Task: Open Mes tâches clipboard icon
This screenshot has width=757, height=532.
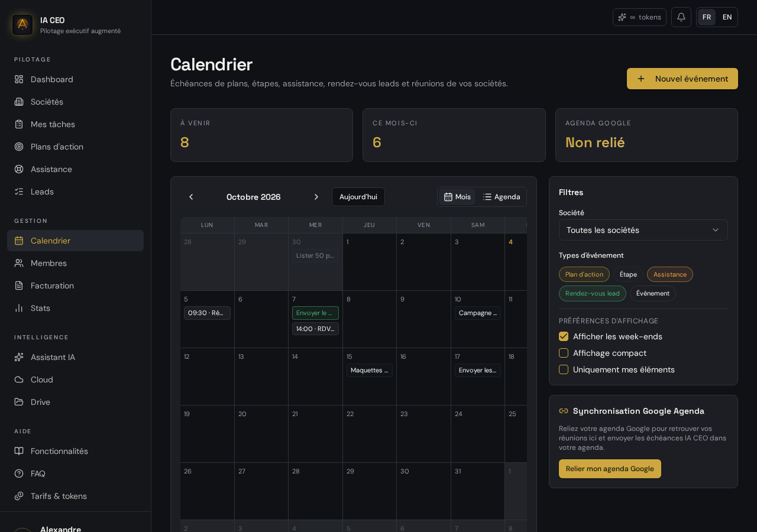Action: pyautogui.click(x=19, y=124)
